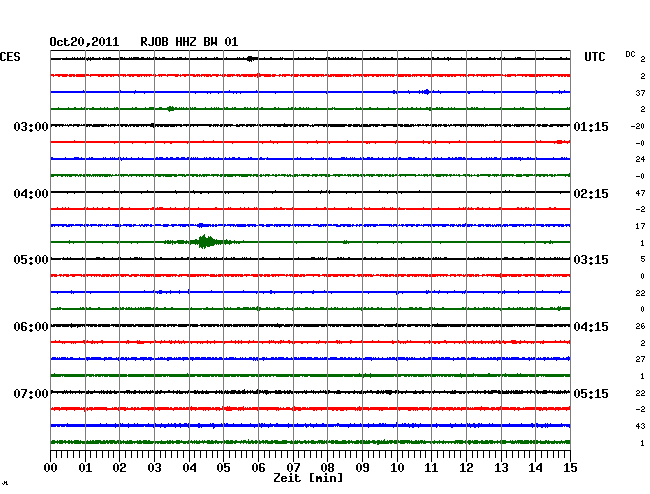Click the red burst near minute 14:40
650x494 pixels.
click(x=560, y=142)
